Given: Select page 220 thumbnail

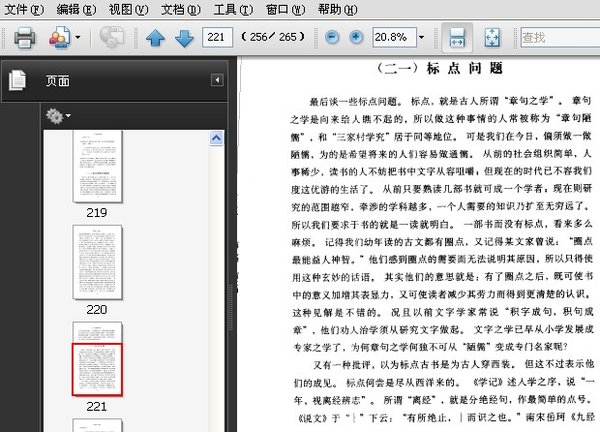Looking at the screenshot, I should click(96, 263).
